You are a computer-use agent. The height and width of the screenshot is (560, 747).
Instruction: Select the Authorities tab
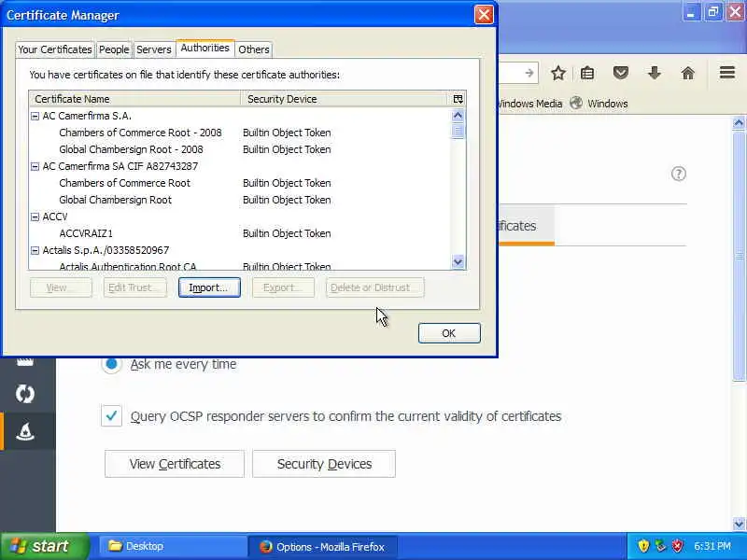click(x=204, y=49)
